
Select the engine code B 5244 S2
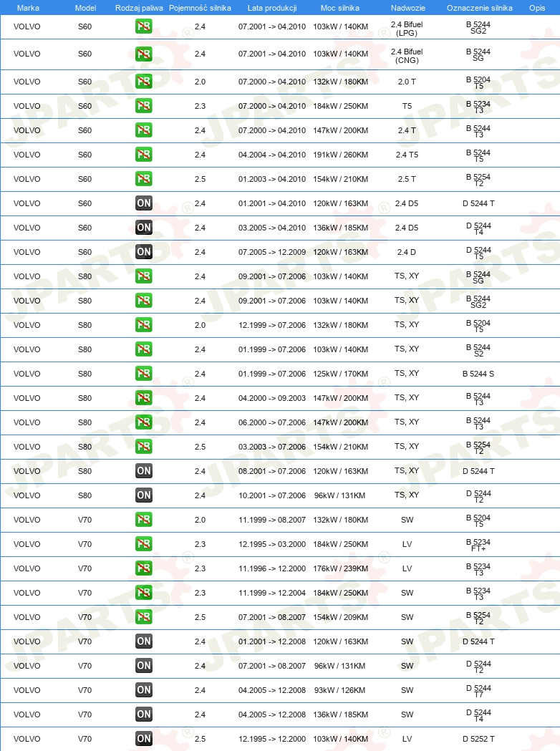click(x=478, y=350)
